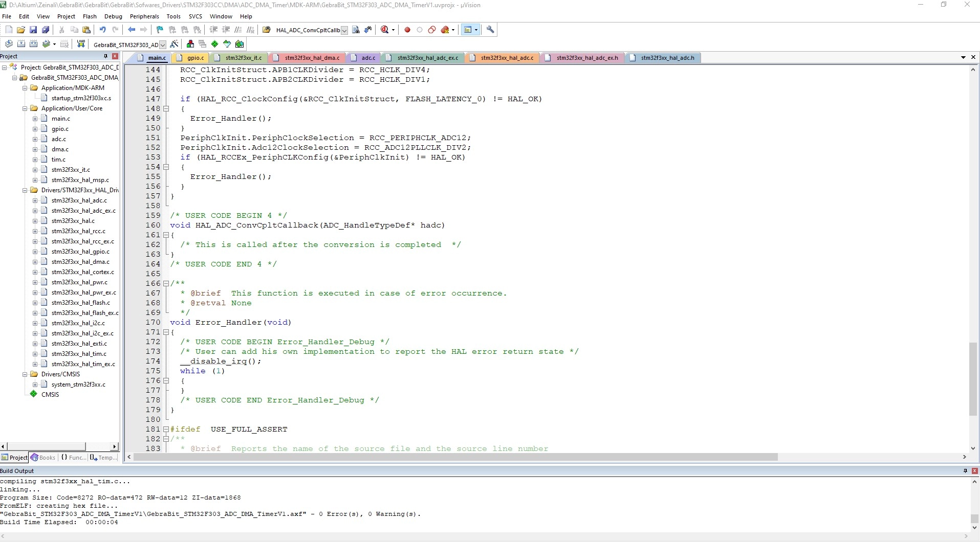Open the Pack Installer icon
980x542 pixels.
(239, 44)
